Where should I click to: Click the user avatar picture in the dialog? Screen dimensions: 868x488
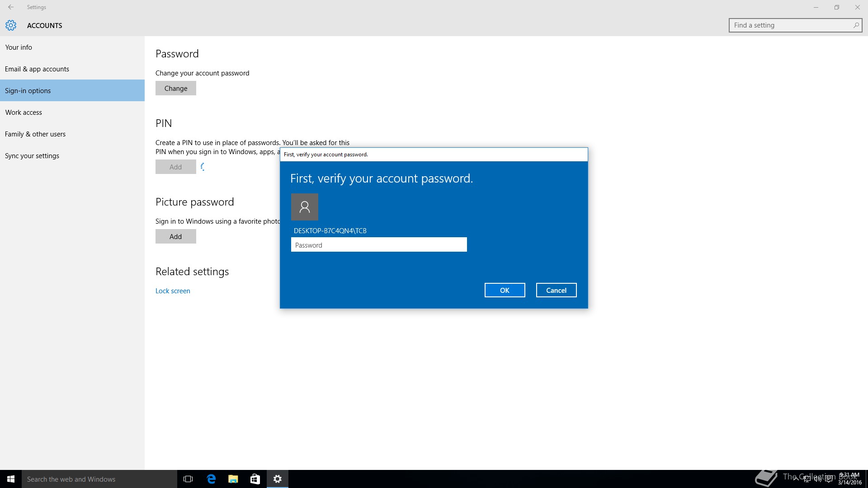tap(305, 207)
